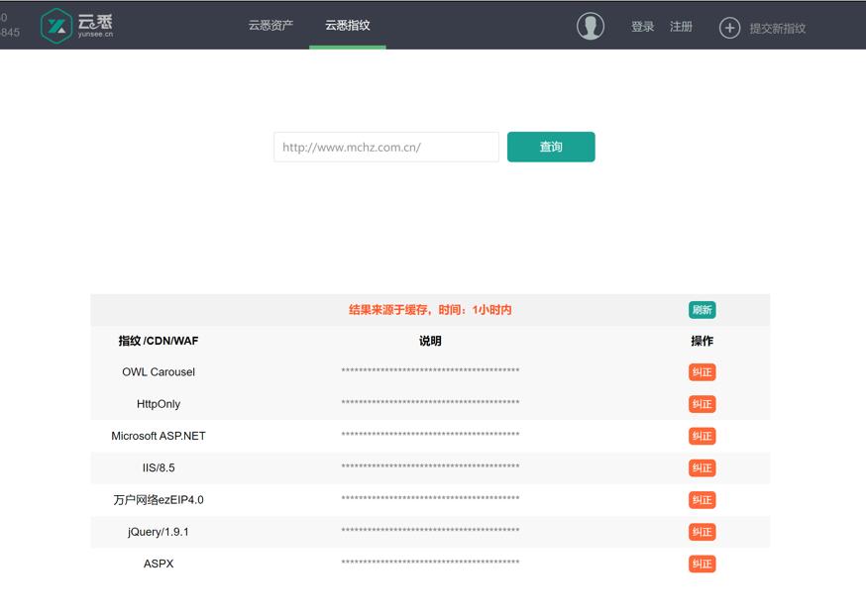Click 纠正 next to HttpOnly
Image resolution: width=866 pixels, height=616 pixels.
(x=702, y=404)
